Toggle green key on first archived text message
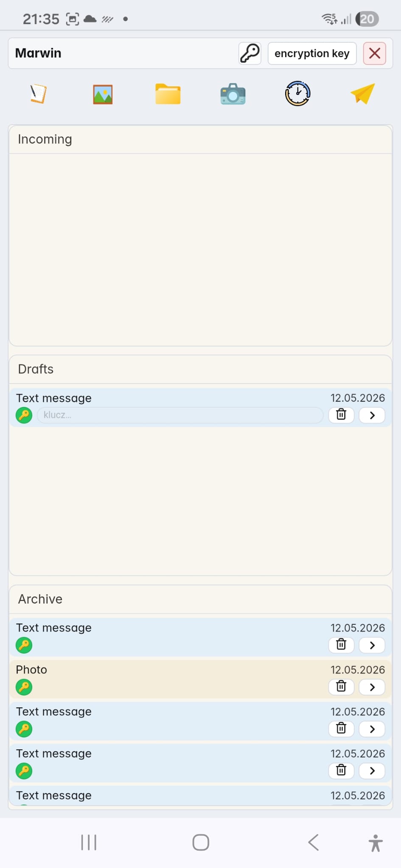The height and width of the screenshot is (868, 401). click(x=24, y=645)
